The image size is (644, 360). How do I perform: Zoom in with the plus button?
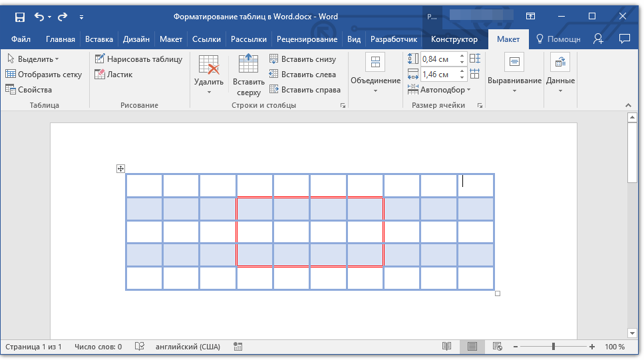point(592,347)
